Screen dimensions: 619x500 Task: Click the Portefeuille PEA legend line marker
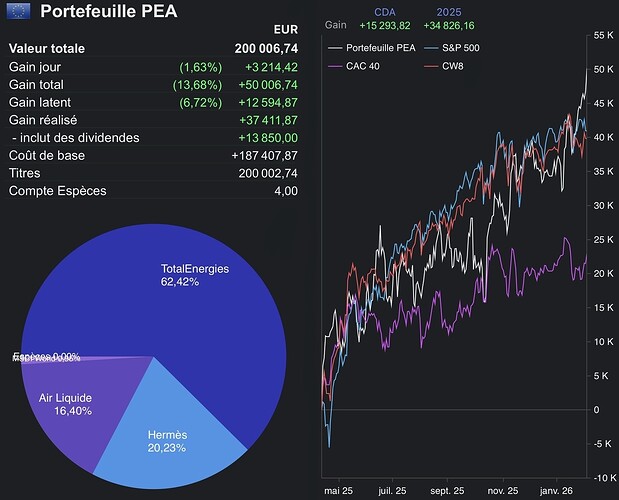point(334,48)
